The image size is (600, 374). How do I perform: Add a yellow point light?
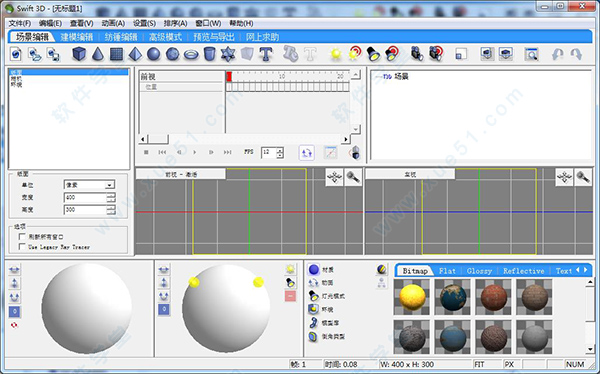tap(336, 54)
